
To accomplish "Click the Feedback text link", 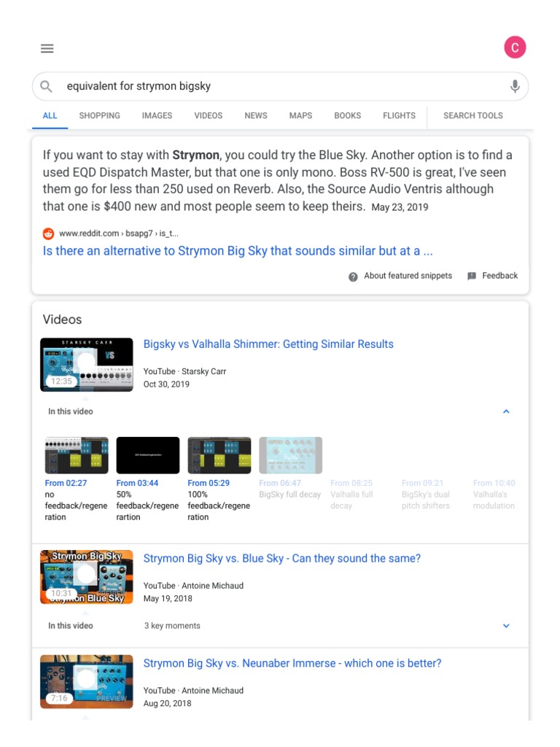I will click(500, 276).
